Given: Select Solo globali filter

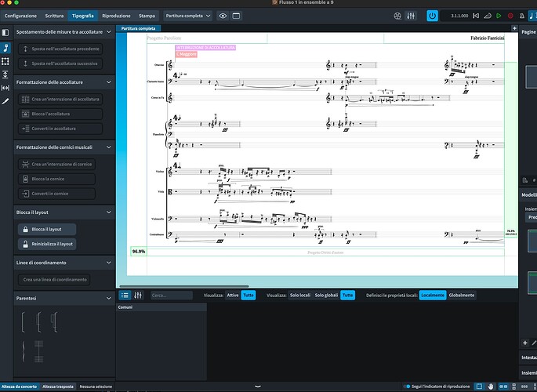Looking at the screenshot, I should pos(326,295).
